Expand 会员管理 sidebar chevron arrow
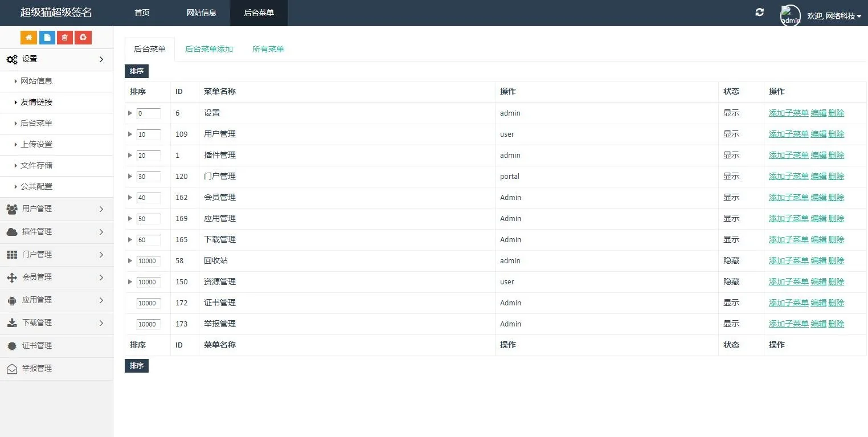868x437 pixels. pyautogui.click(x=101, y=277)
